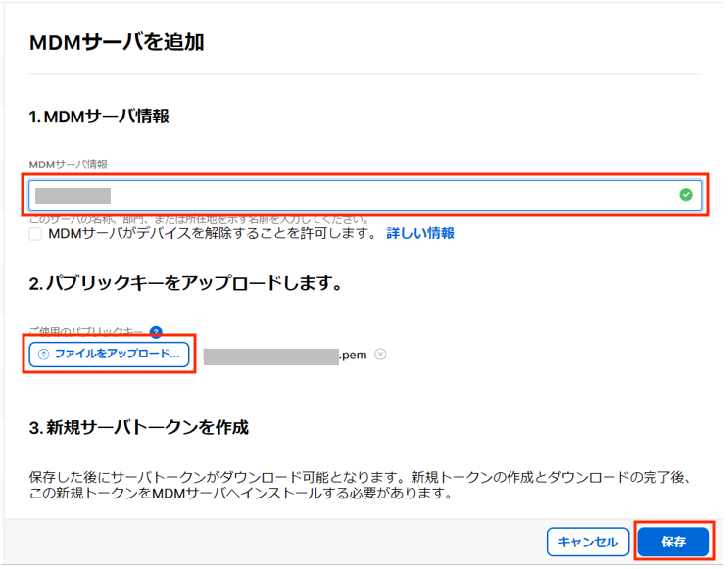Click the MDMサーバを追加 dialog title
This screenshot has height=569, width=728.
click(x=117, y=42)
